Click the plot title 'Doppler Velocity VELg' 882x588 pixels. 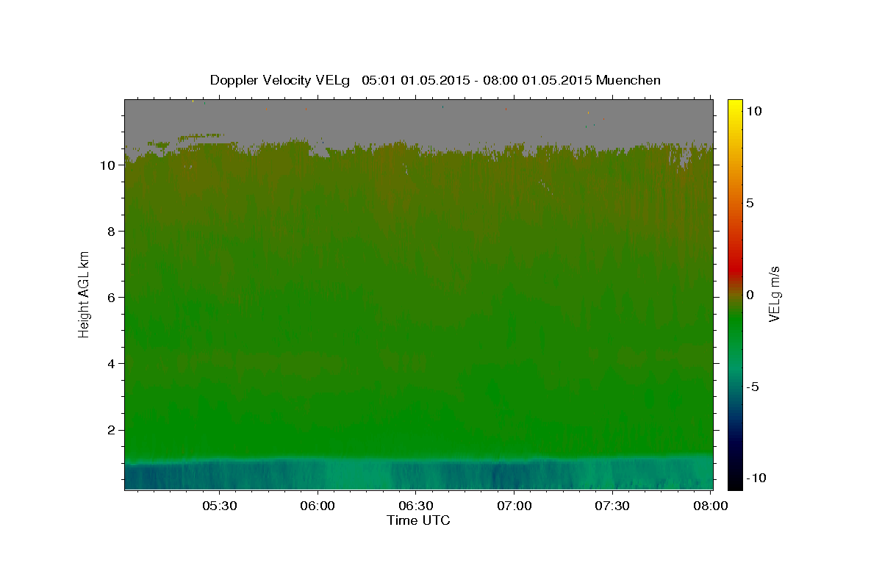click(279, 80)
